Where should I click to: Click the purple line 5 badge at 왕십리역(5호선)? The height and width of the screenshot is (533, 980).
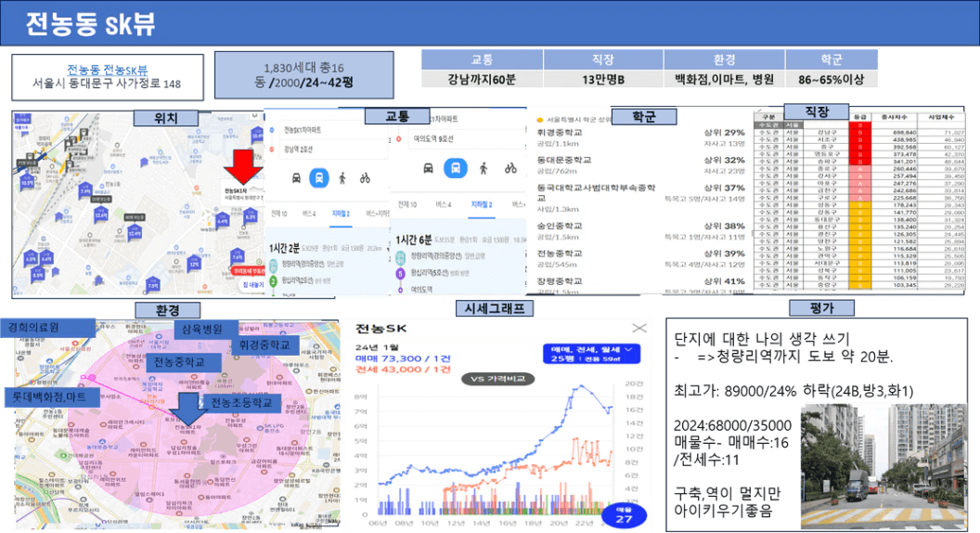pos(400,273)
